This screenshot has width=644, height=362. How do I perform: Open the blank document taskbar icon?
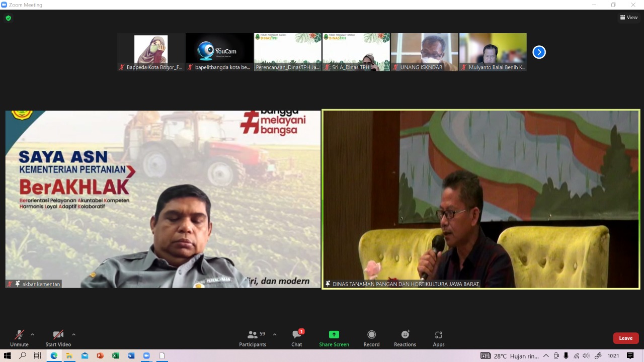(162, 355)
